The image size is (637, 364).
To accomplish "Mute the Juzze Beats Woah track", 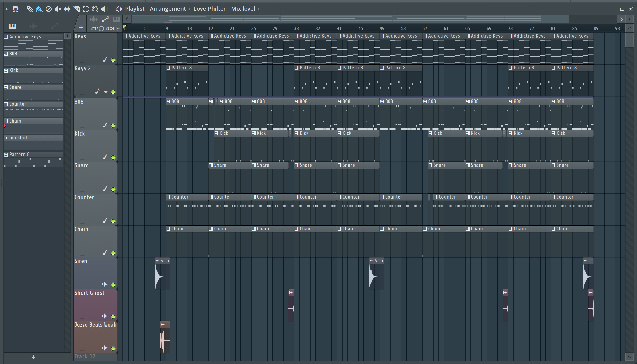I will (113, 349).
